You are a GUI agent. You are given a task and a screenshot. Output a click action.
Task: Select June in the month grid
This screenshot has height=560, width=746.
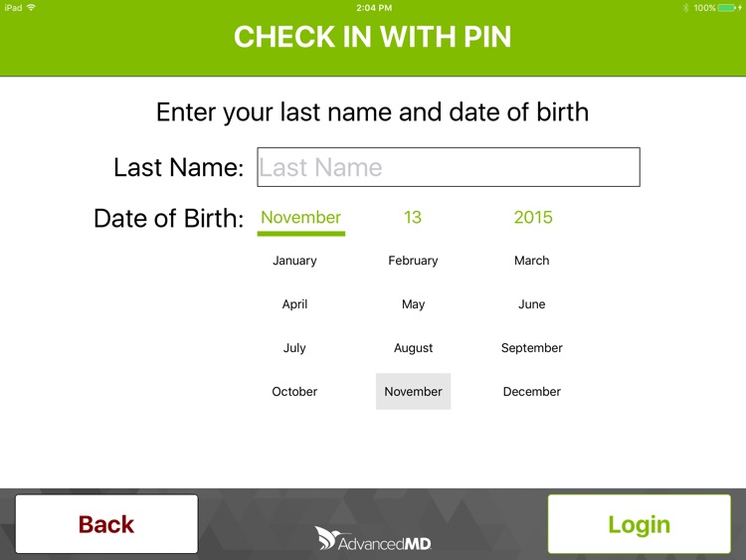point(531,304)
